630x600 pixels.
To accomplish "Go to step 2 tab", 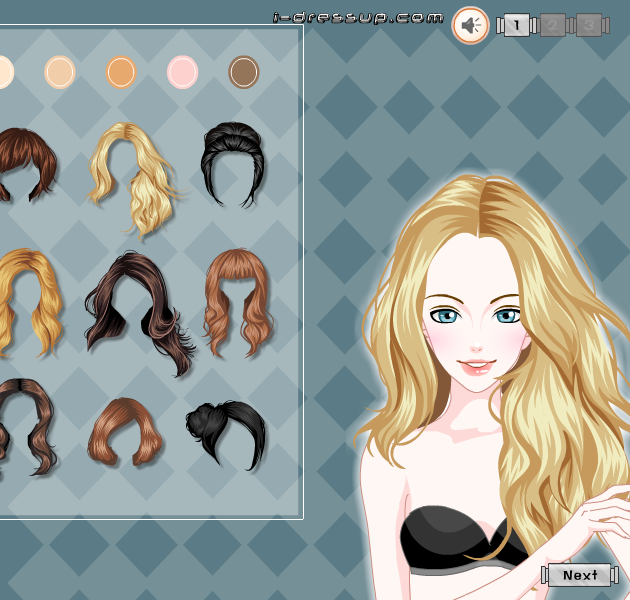I will pos(553,25).
